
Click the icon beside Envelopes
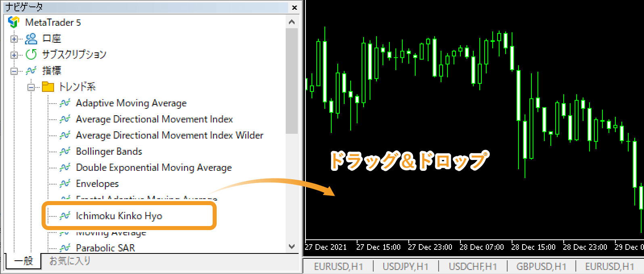[x=65, y=184]
